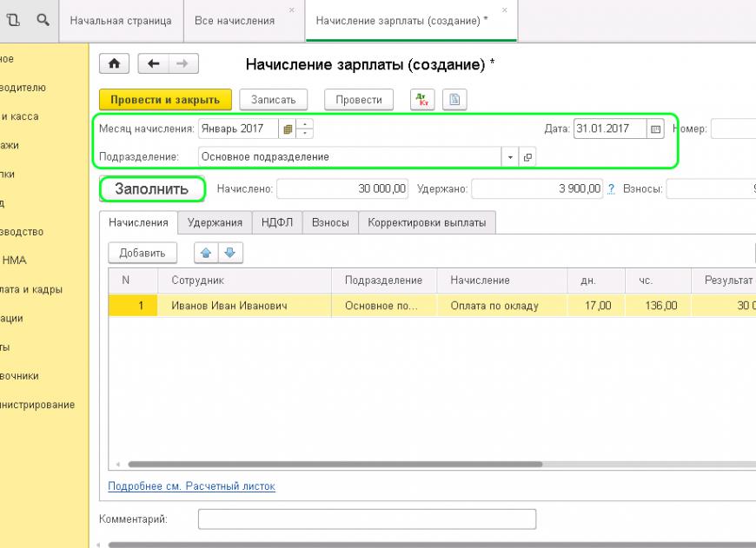This screenshot has width=756, height=548.
Task: Click the home icon button
Action: (114, 63)
